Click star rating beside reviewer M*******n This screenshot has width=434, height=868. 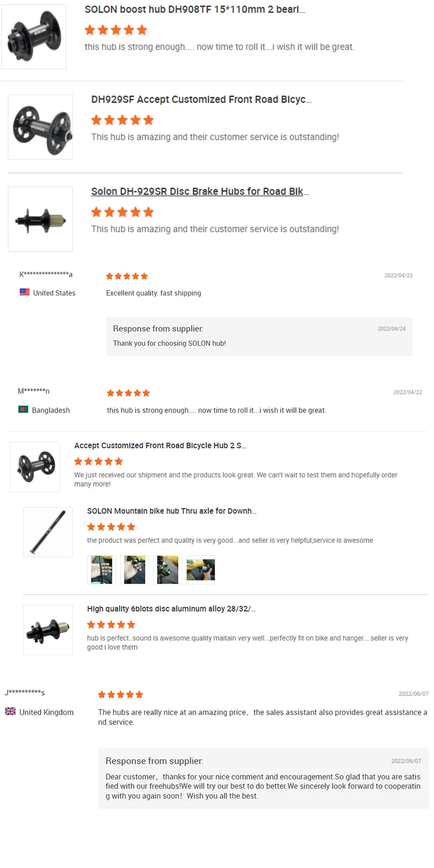(128, 393)
